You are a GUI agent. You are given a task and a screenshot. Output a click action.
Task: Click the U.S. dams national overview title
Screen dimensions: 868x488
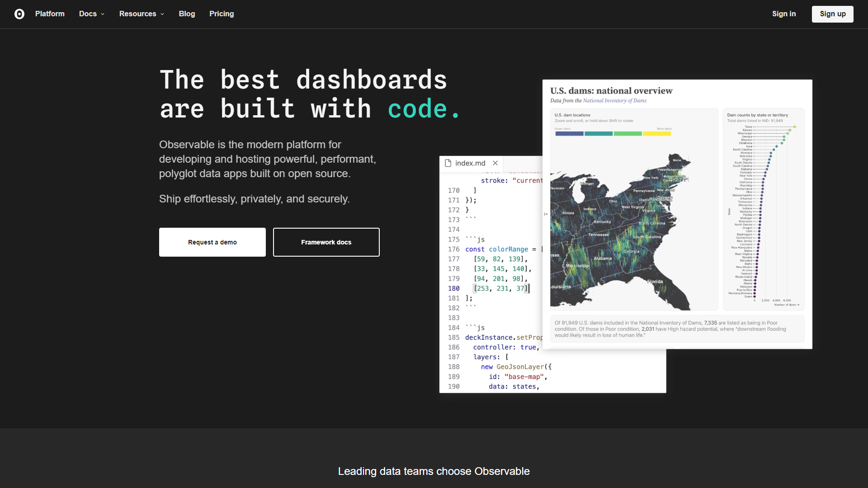click(611, 90)
